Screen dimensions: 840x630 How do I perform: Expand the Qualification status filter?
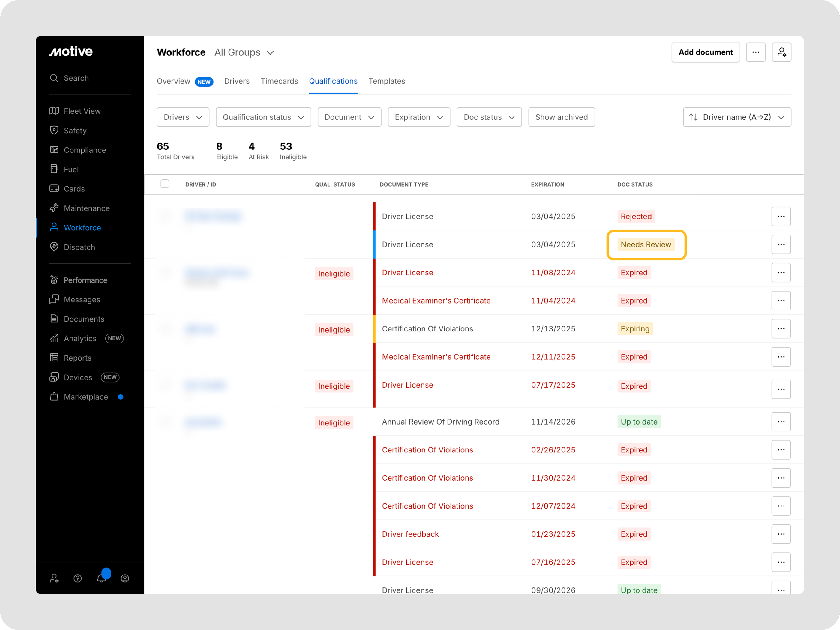(263, 117)
